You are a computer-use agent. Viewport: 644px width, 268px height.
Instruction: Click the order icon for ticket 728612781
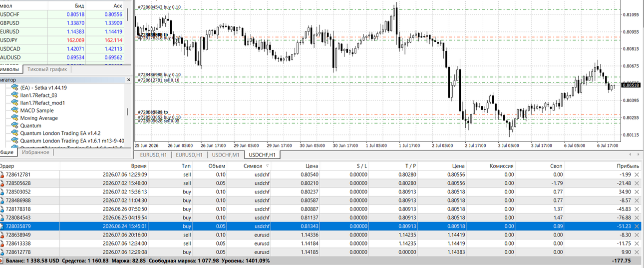point(2,175)
